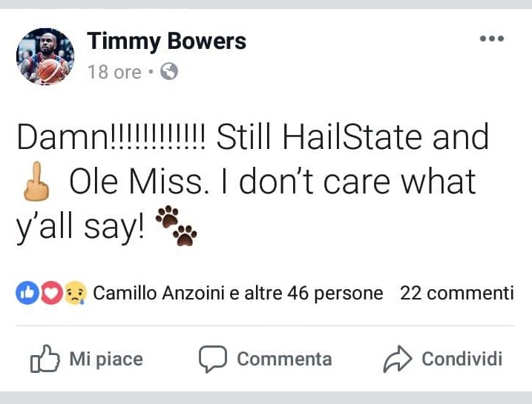Show the 22 commenti comments

(x=456, y=294)
